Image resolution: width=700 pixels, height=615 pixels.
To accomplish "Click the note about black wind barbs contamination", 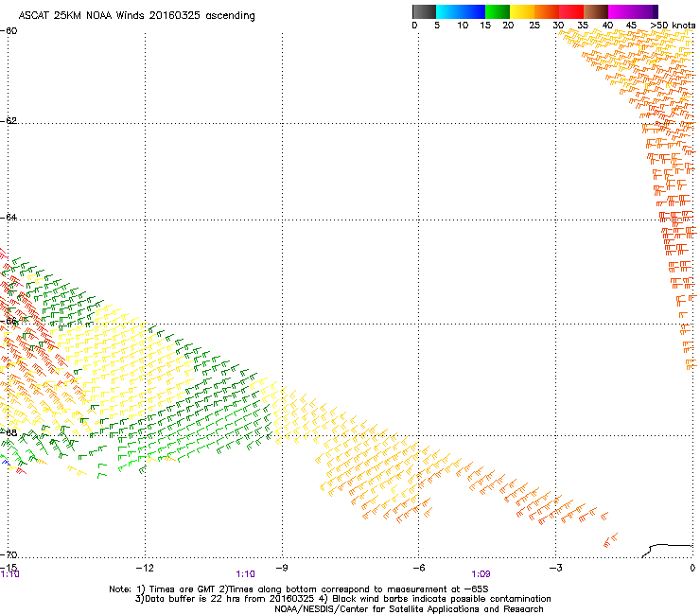I will pos(435,599).
